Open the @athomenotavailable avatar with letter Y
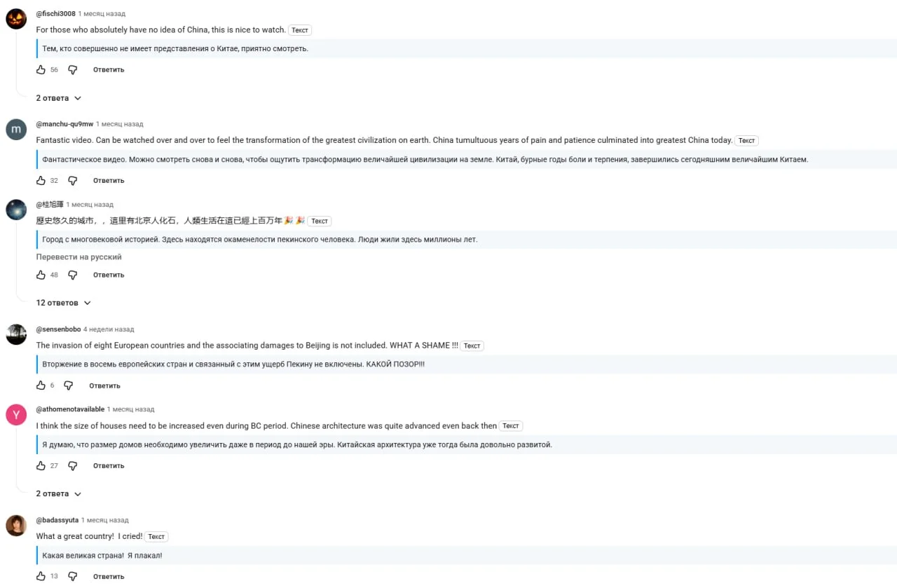This screenshot has height=588, width=897. coord(16,415)
